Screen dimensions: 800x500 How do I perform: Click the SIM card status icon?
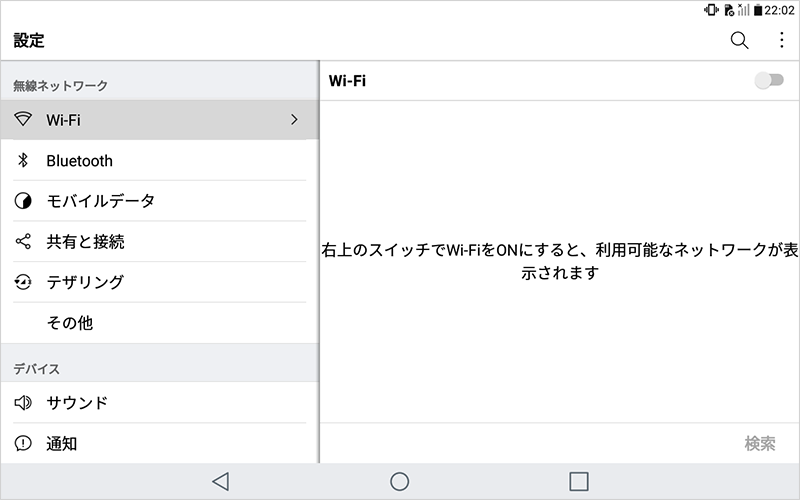tap(729, 10)
